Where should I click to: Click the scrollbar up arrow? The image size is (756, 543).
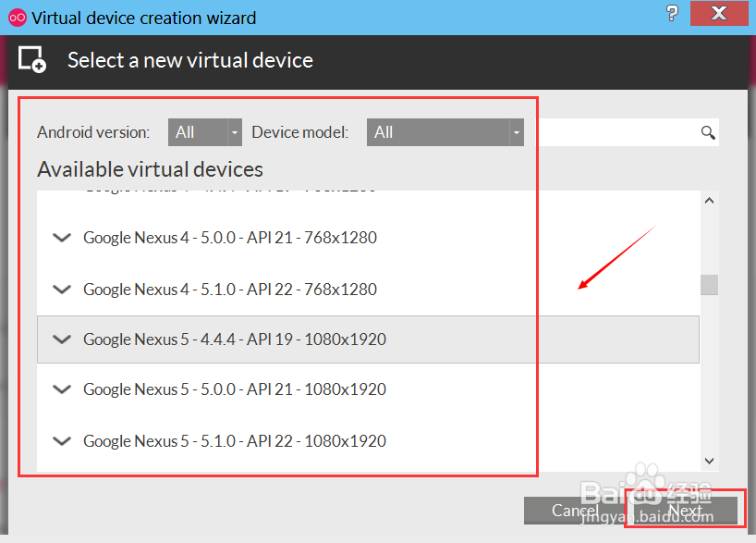pyautogui.click(x=709, y=201)
